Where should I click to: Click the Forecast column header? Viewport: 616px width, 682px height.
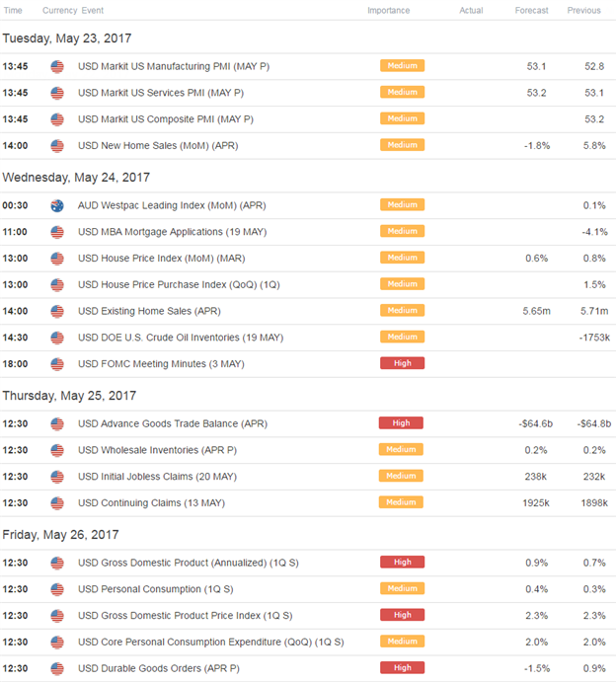pyautogui.click(x=532, y=11)
